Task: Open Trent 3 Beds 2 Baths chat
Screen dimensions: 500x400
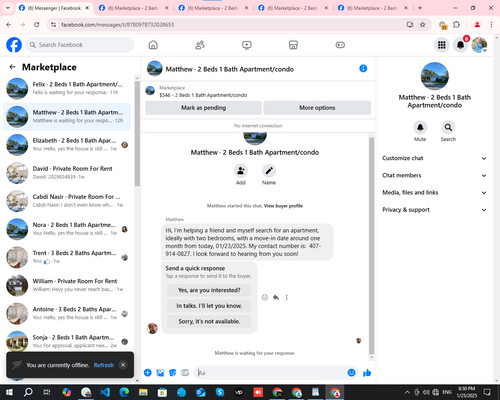Action: pyautogui.click(x=67, y=257)
